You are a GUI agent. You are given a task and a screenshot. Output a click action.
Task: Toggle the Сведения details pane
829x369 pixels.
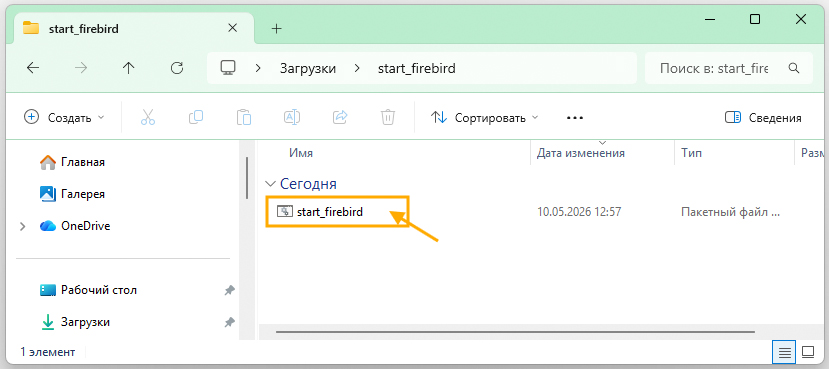point(763,118)
